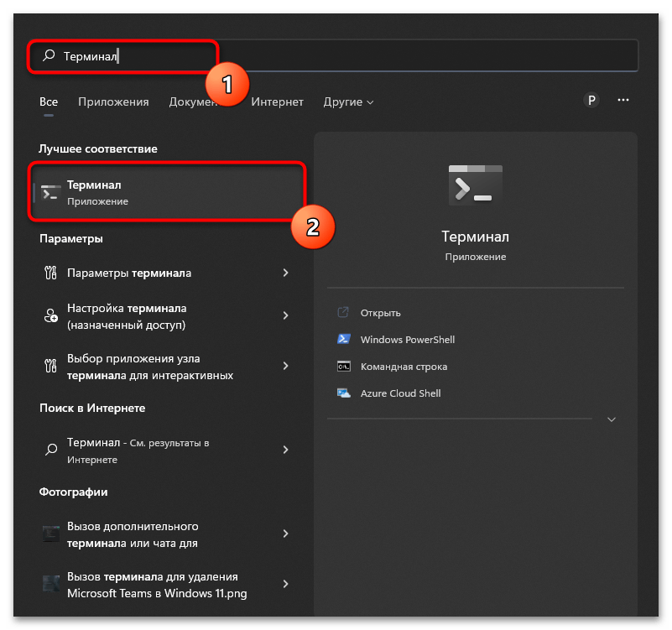This screenshot has height=630, width=672.
Task: Click the P user account avatar
Action: pyautogui.click(x=591, y=101)
